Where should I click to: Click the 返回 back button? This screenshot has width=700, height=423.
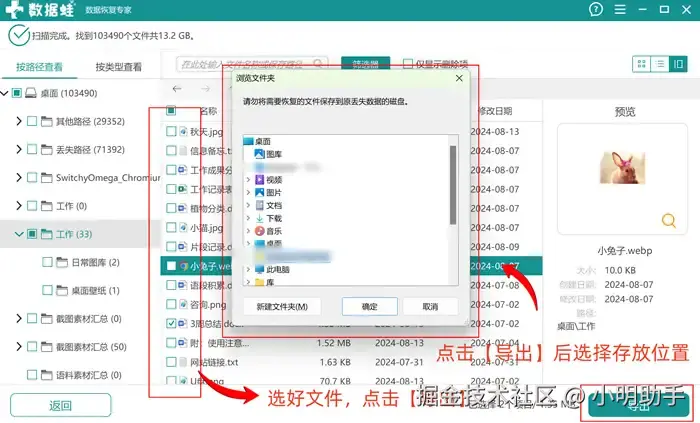tap(61, 405)
